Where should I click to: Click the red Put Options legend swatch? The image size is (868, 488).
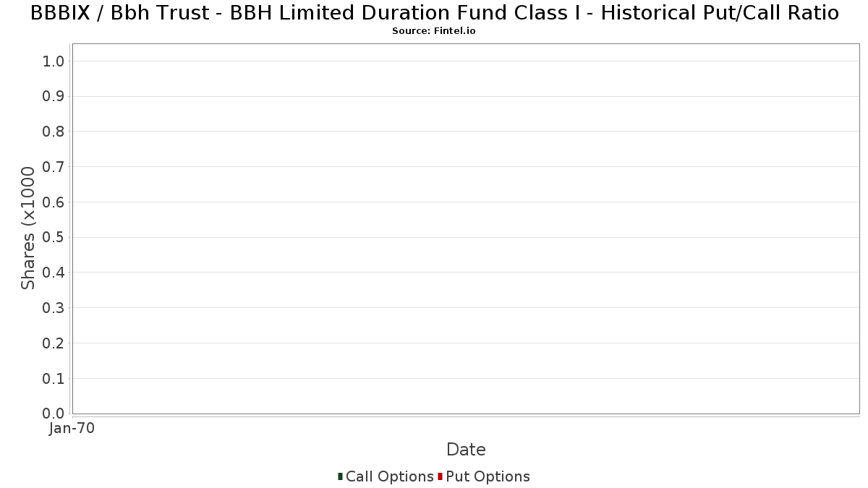click(x=440, y=476)
